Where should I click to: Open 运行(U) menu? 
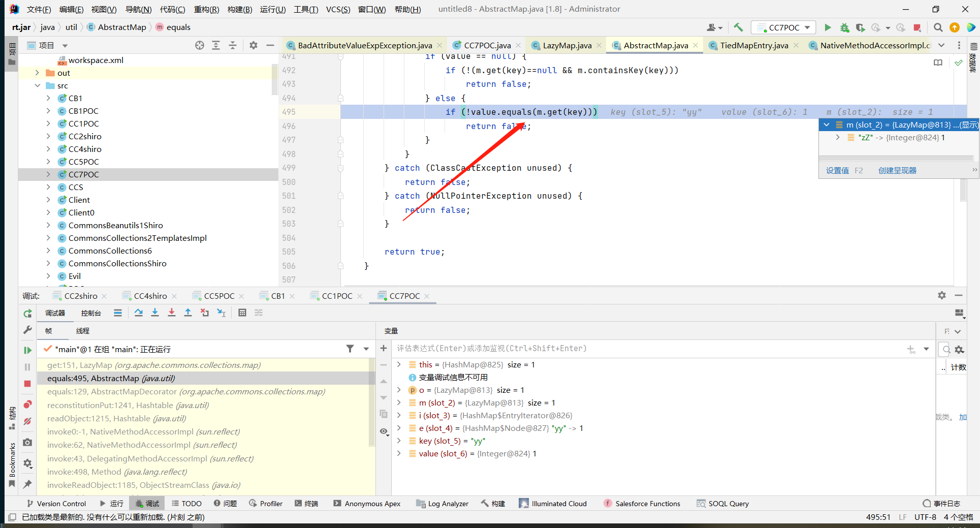tap(273, 9)
